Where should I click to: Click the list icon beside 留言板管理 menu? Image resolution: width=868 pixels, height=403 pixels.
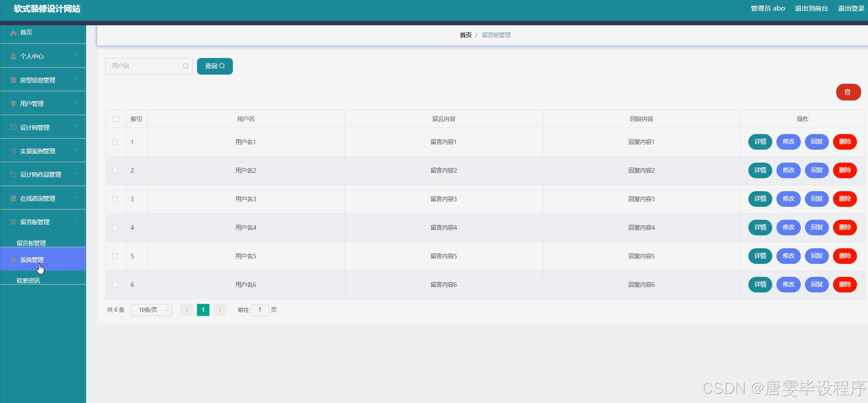pos(13,222)
